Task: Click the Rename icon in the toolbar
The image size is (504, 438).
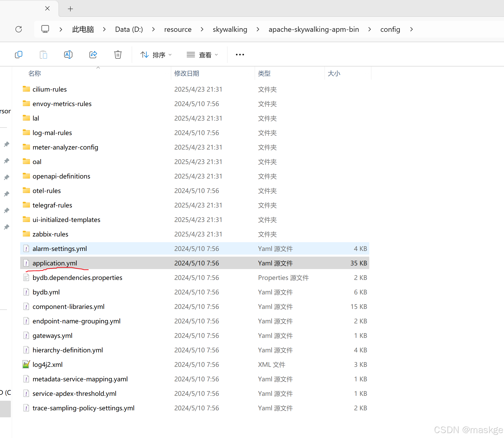Action: (68, 55)
